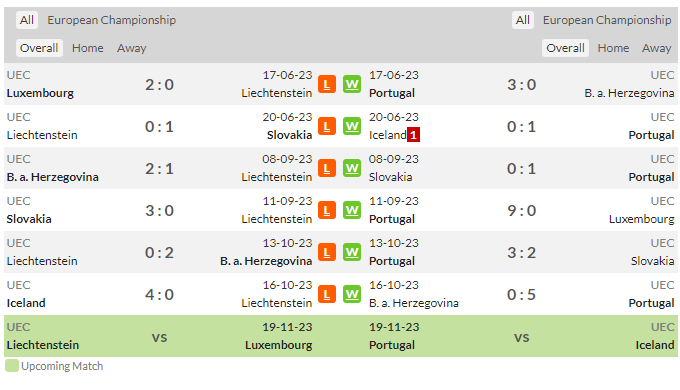Image resolution: width=680 pixels, height=390 pixels.
Task: Click the orange L badge for Slovakia 3:0 match
Action: coord(327,210)
